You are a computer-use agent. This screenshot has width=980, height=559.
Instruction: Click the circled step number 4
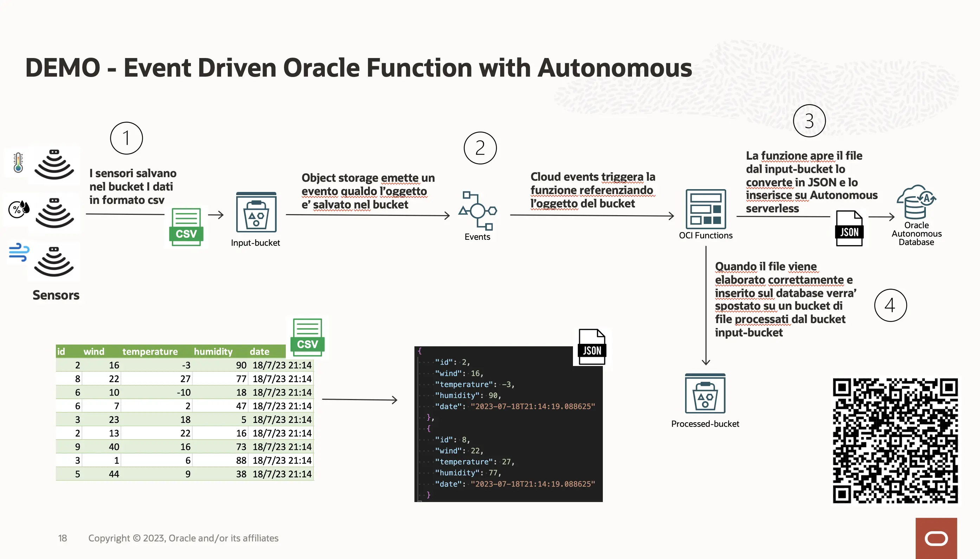point(890,306)
